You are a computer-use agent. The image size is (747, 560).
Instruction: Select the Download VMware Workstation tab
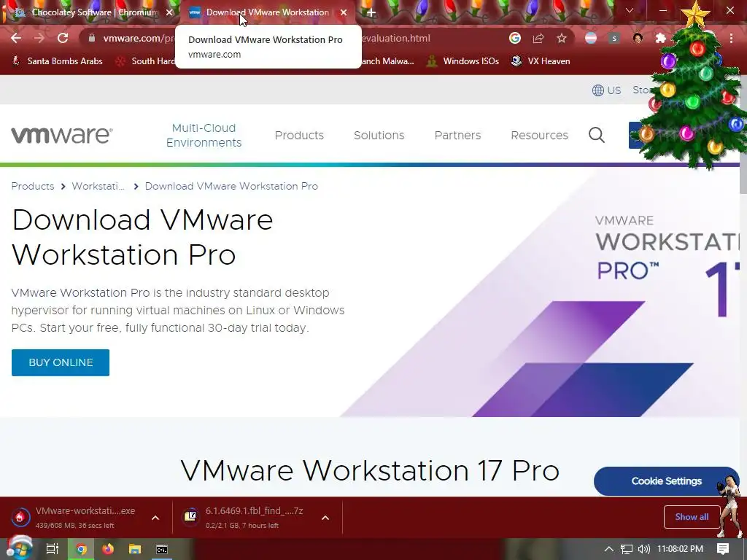tap(267, 12)
